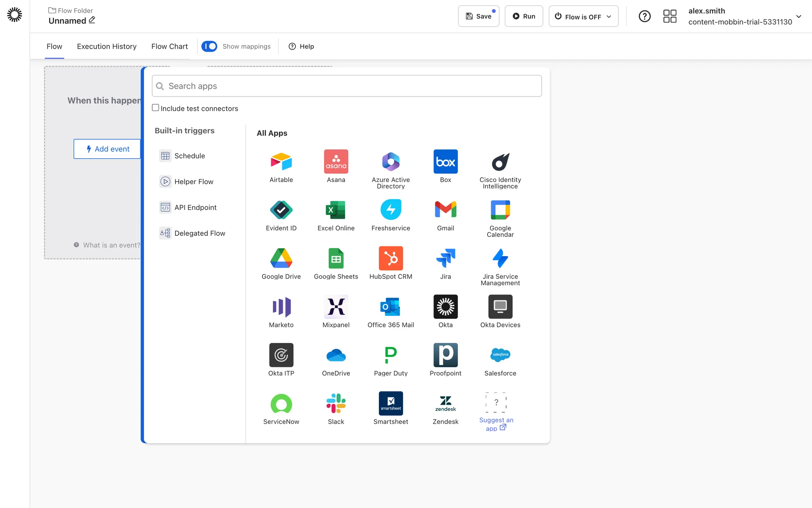Select the Gmail connector icon
Viewport: 812px width, 508px height.
pos(445,210)
